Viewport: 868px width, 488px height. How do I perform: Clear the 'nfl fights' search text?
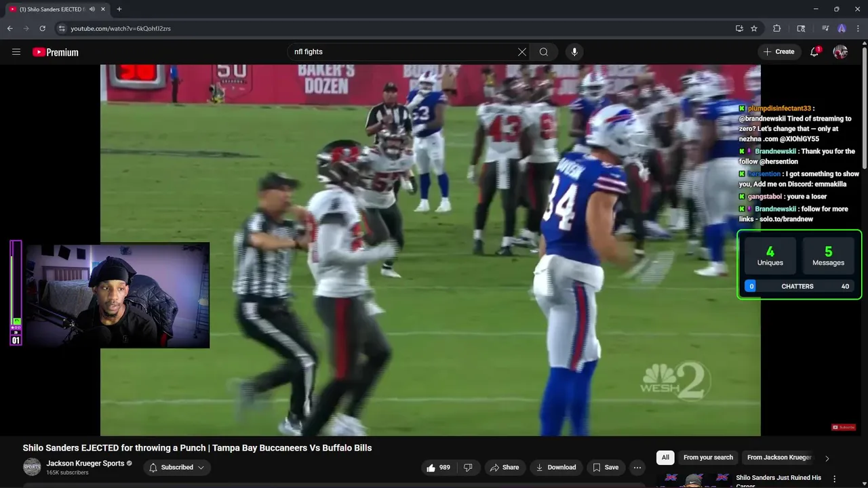(522, 52)
